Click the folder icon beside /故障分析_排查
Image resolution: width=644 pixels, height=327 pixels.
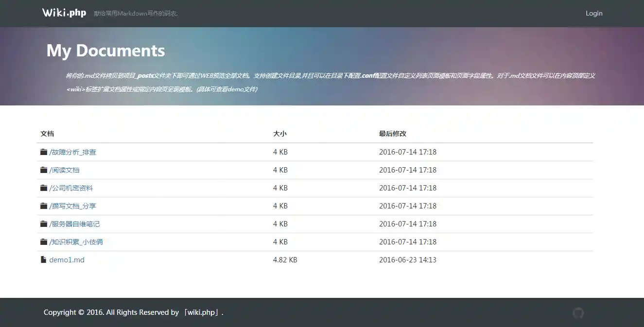click(x=44, y=152)
